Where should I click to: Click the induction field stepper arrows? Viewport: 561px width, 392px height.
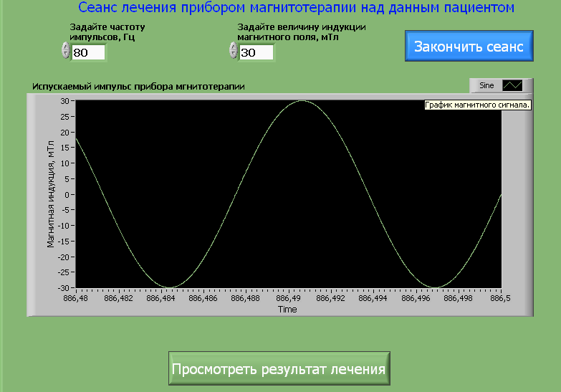tap(234, 50)
